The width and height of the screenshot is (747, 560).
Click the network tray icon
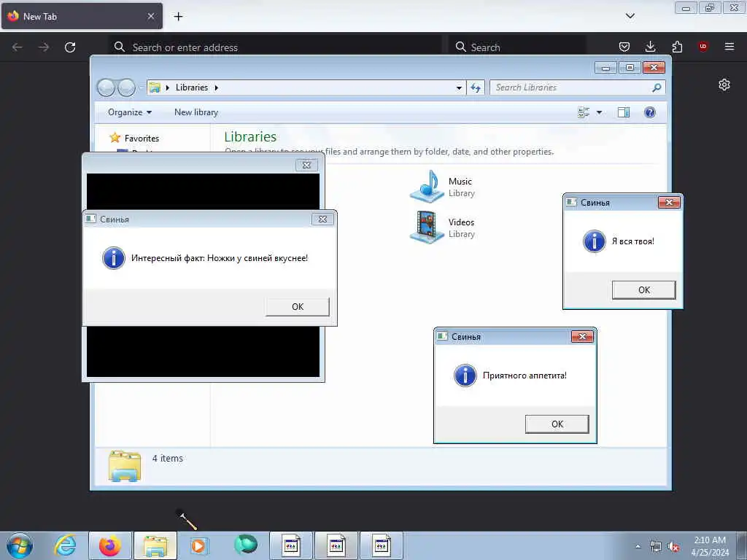656,547
